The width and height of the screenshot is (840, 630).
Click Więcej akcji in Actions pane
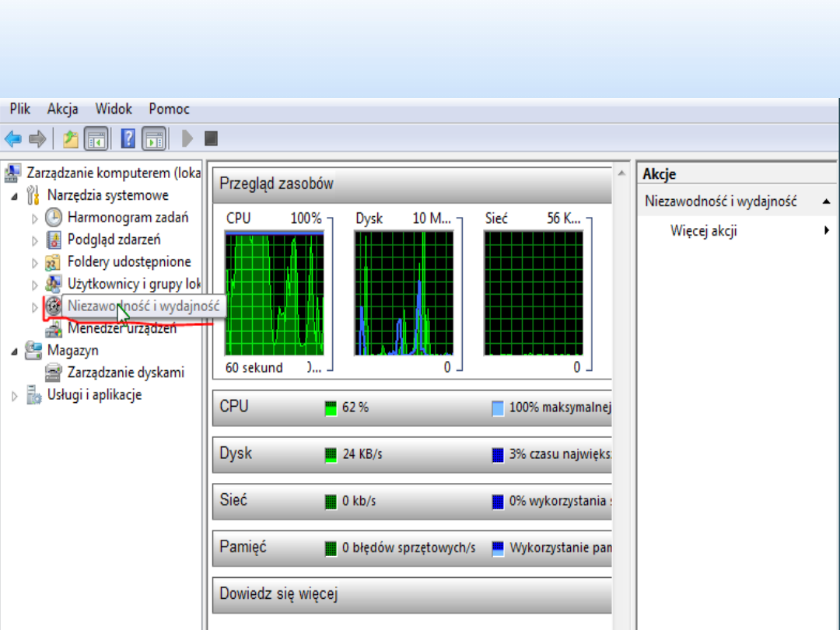click(x=703, y=231)
